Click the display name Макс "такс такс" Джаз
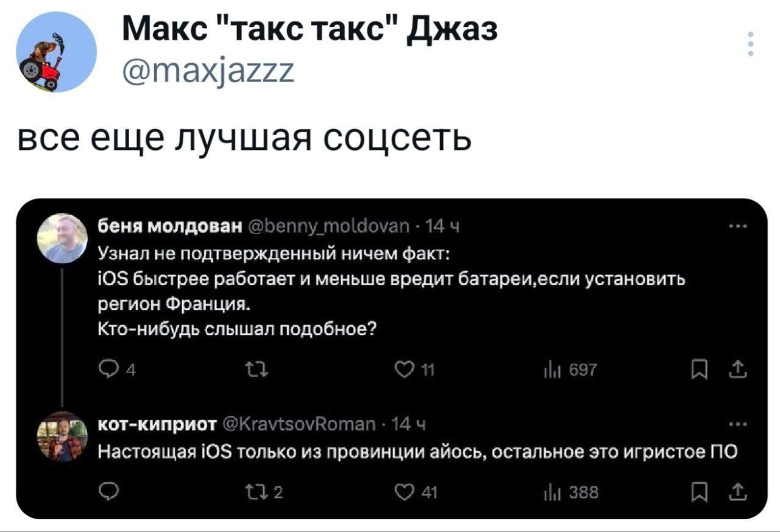Screen dimensions: 780x532 click(x=310, y=29)
